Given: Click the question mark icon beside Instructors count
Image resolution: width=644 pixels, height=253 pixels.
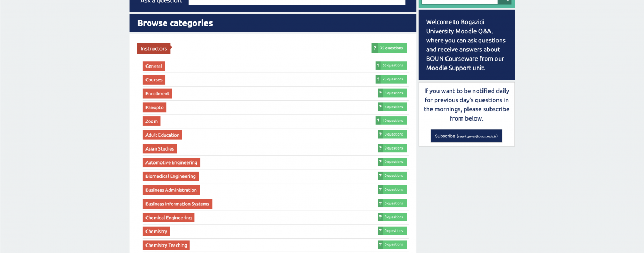Looking at the screenshot, I should [x=375, y=48].
